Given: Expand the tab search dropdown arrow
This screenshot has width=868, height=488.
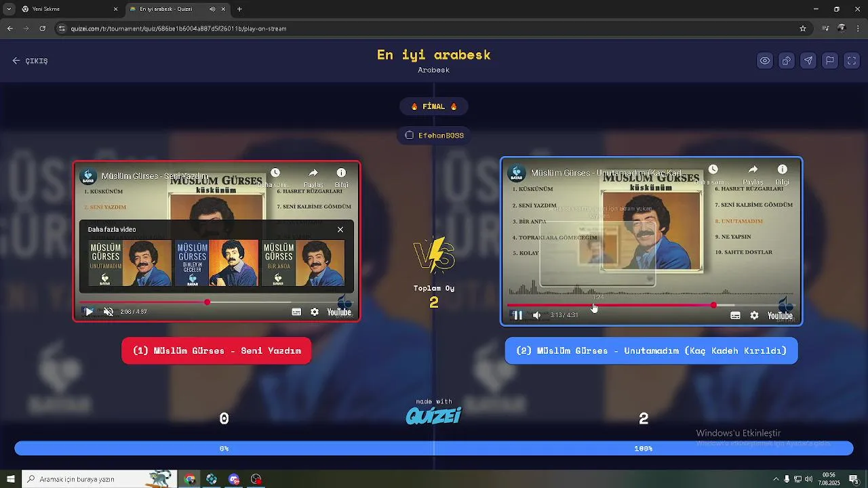Looking at the screenshot, I should pos(8,9).
